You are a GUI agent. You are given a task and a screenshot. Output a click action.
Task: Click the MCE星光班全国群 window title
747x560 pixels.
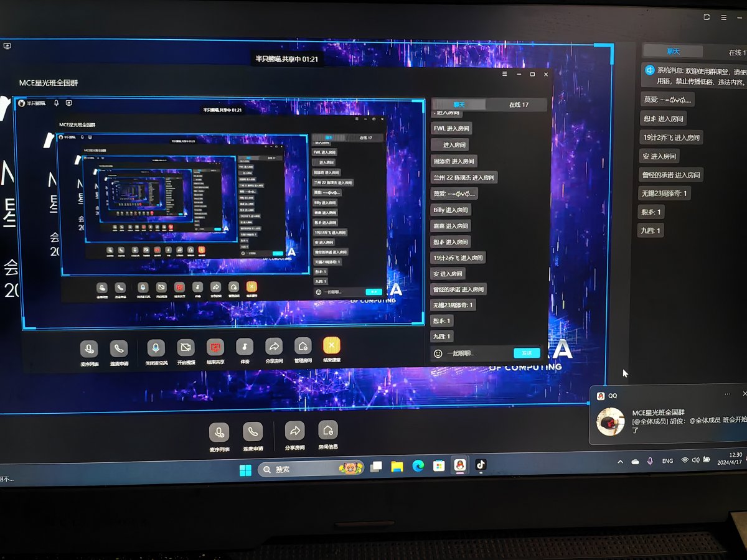coord(49,83)
